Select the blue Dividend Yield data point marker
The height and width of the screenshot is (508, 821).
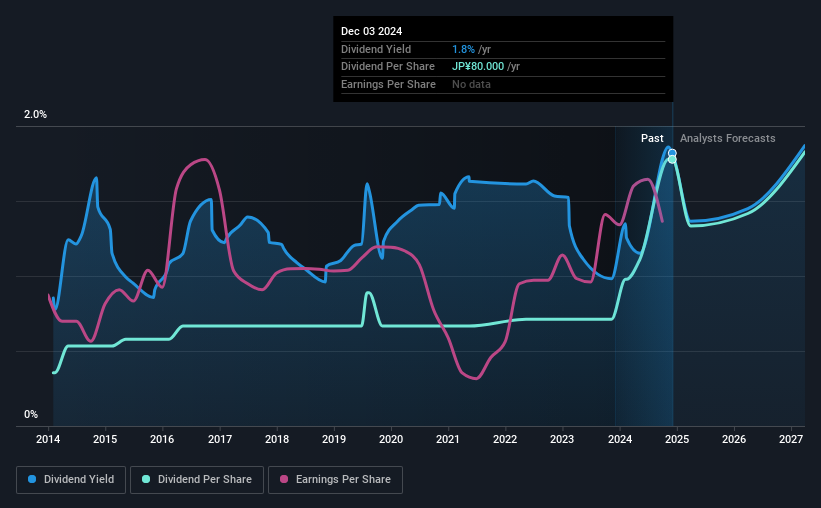point(672,153)
